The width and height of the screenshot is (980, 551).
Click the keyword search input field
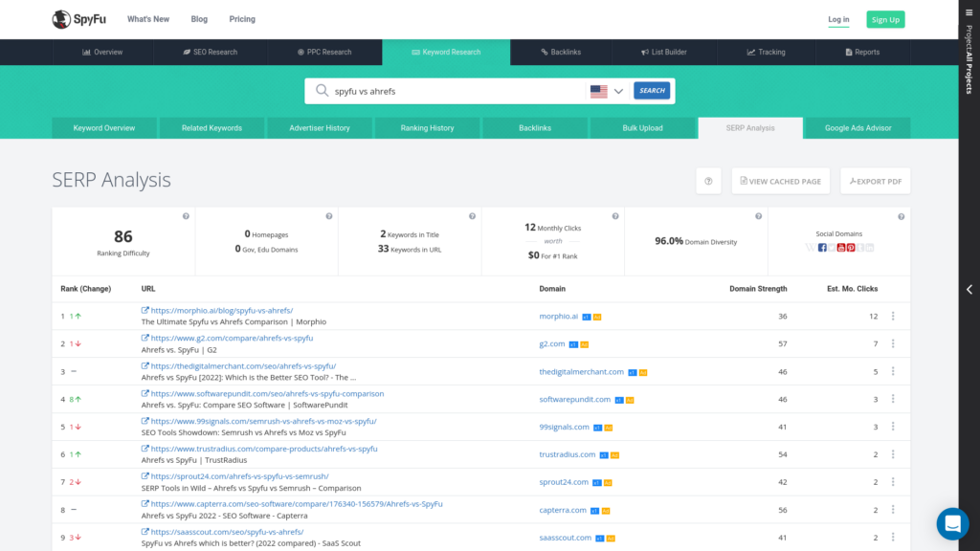458,91
